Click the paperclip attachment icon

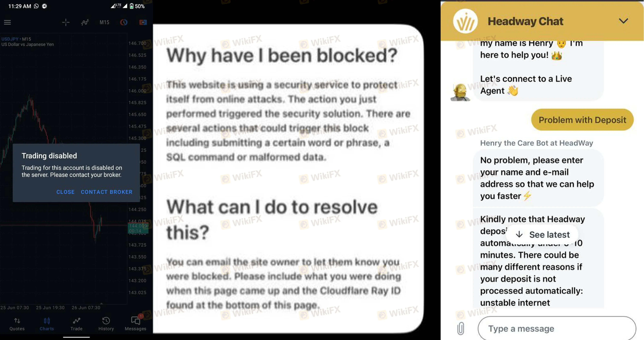coord(460,328)
